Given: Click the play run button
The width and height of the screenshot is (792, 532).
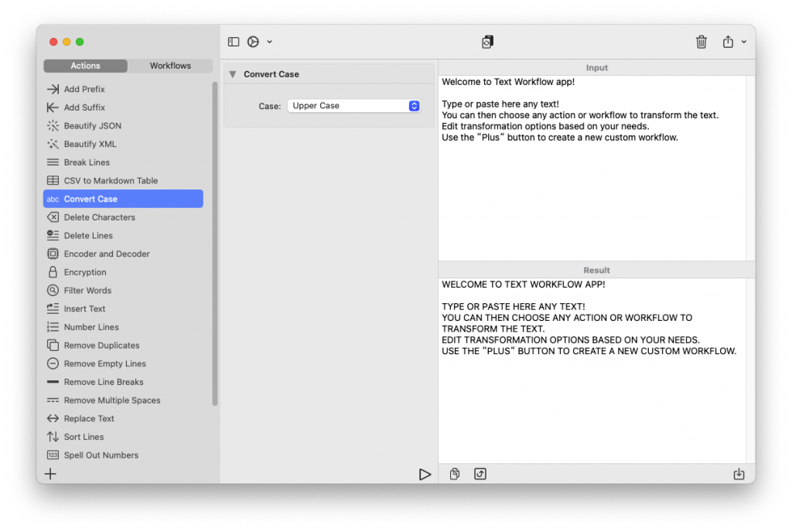Looking at the screenshot, I should pos(425,474).
